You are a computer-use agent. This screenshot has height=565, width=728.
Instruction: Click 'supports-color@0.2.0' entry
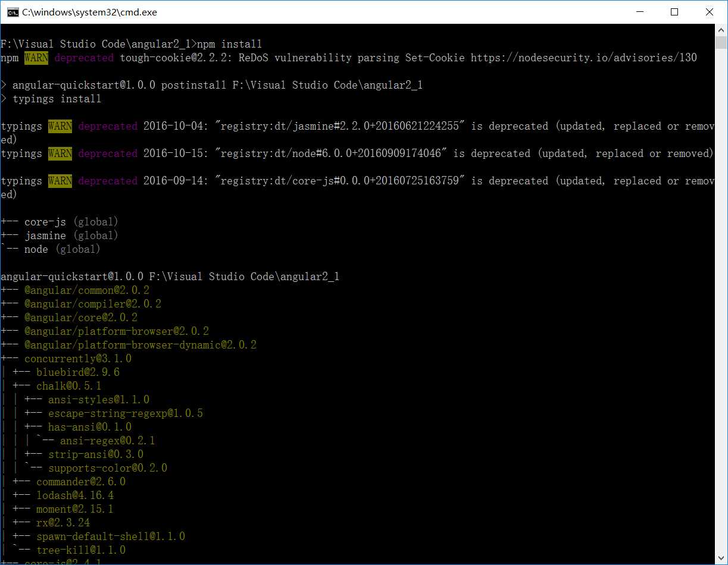(108, 468)
